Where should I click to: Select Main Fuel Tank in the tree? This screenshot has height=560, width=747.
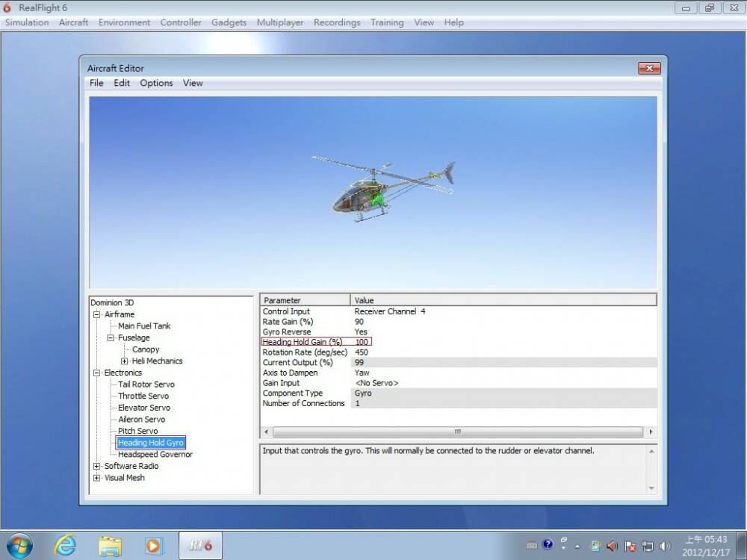pos(144,326)
